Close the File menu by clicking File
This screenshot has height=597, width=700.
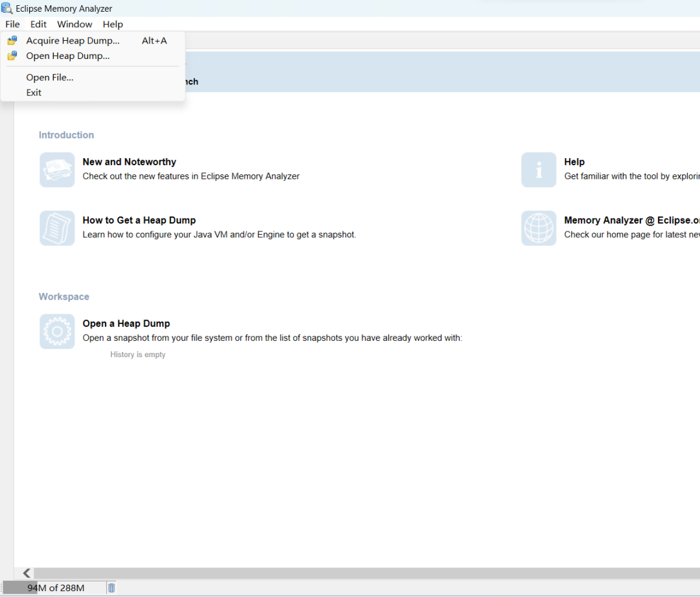[12, 24]
